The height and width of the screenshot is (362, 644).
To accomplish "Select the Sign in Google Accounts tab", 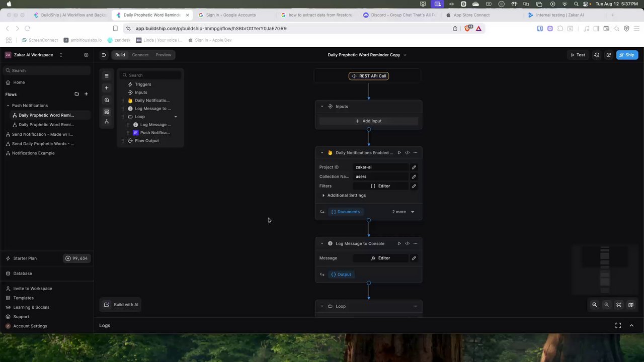I will 231,15.
